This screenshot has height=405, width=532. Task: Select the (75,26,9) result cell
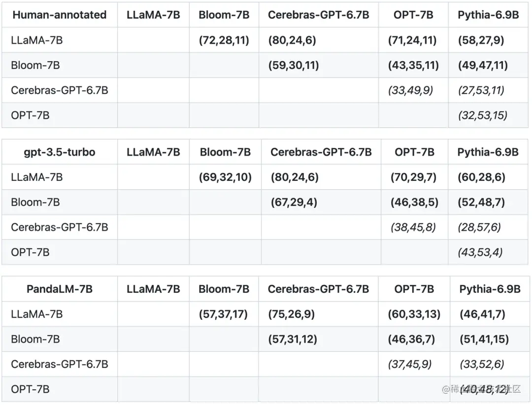293,314
